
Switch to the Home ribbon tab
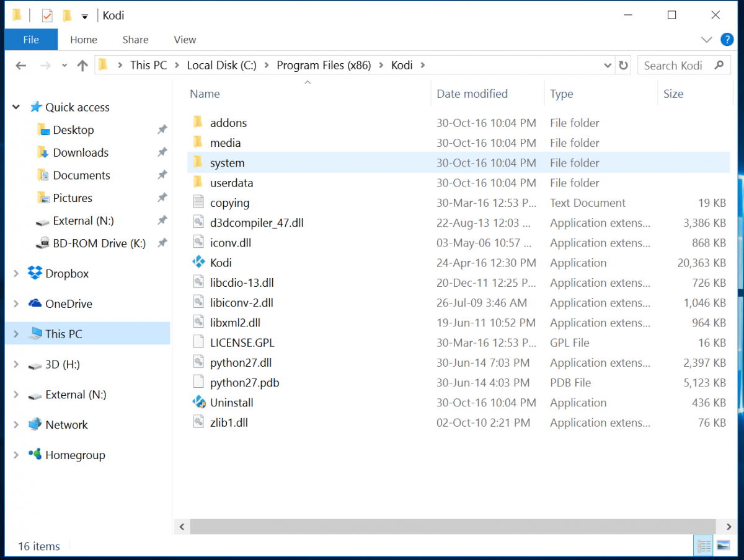tap(84, 40)
